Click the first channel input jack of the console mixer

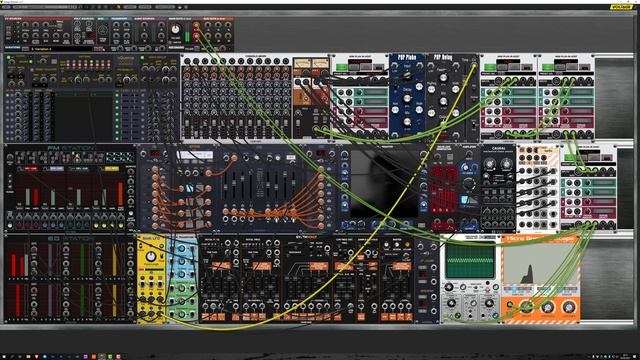tap(188, 62)
